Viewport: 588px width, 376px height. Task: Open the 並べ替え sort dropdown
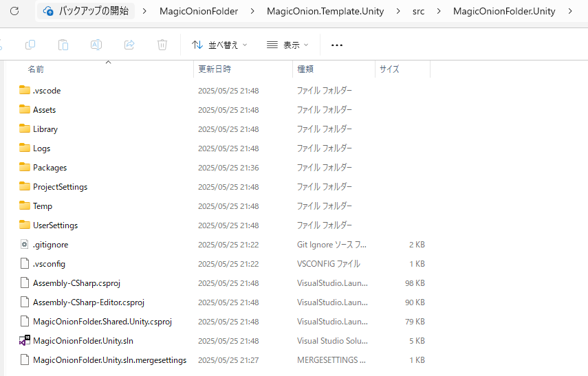pos(219,45)
